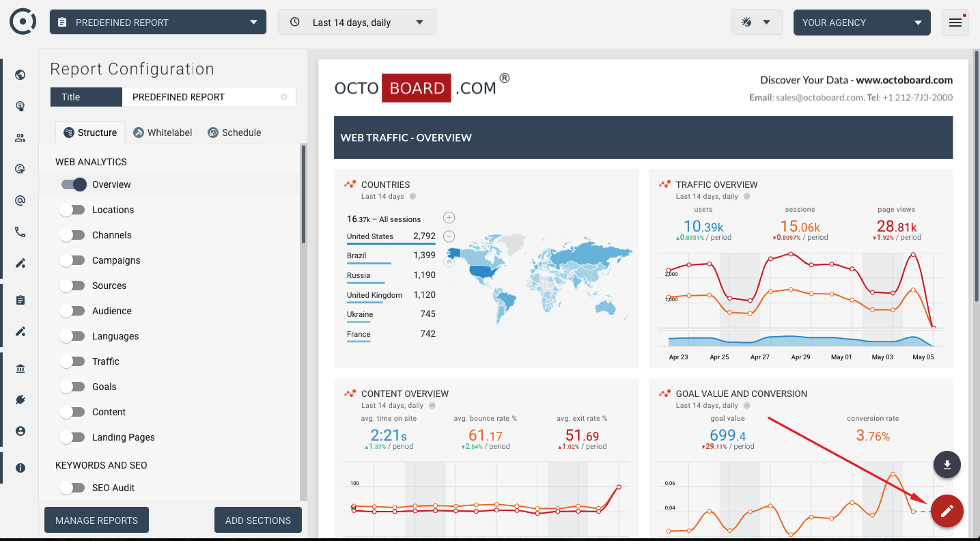Zoom in the countries map with plus icon

449,218
